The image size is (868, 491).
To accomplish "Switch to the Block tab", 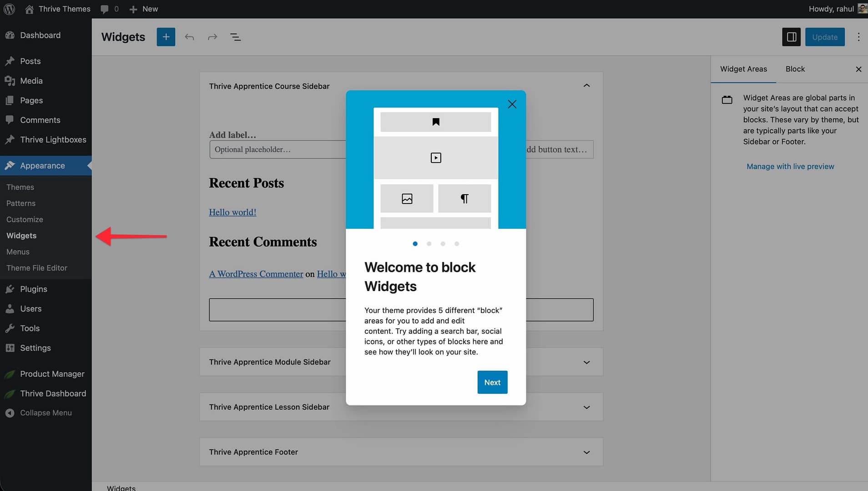I will (795, 69).
